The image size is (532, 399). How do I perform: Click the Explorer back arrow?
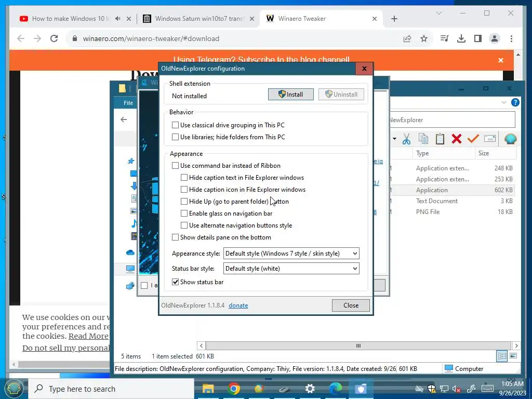pyautogui.click(x=124, y=119)
